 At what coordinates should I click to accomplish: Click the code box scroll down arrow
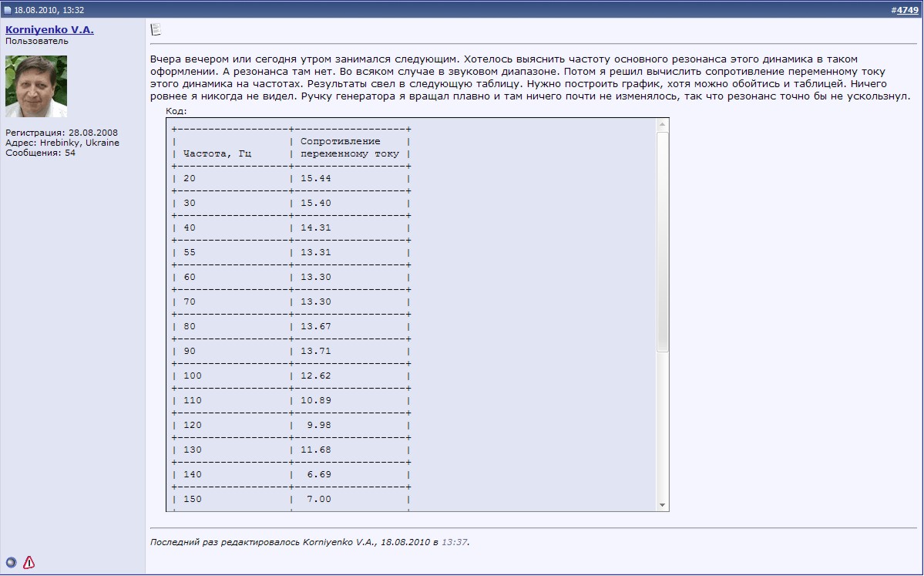click(x=662, y=504)
